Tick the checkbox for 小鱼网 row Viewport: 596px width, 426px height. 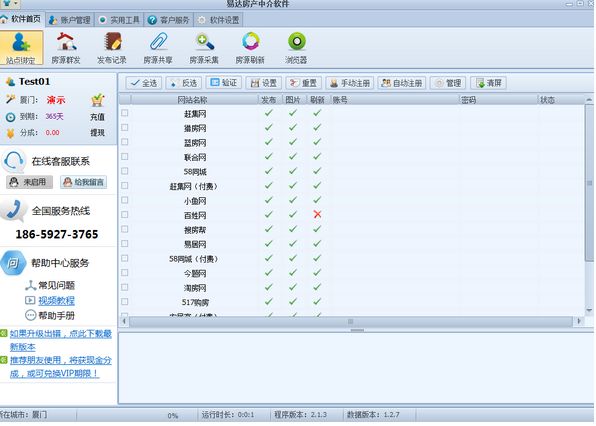[x=125, y=200]
